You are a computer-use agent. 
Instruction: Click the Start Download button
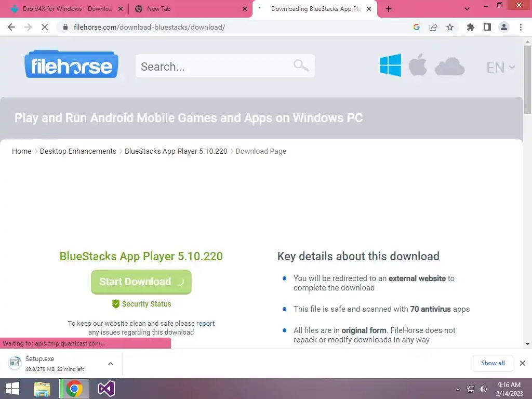(141, 282)
